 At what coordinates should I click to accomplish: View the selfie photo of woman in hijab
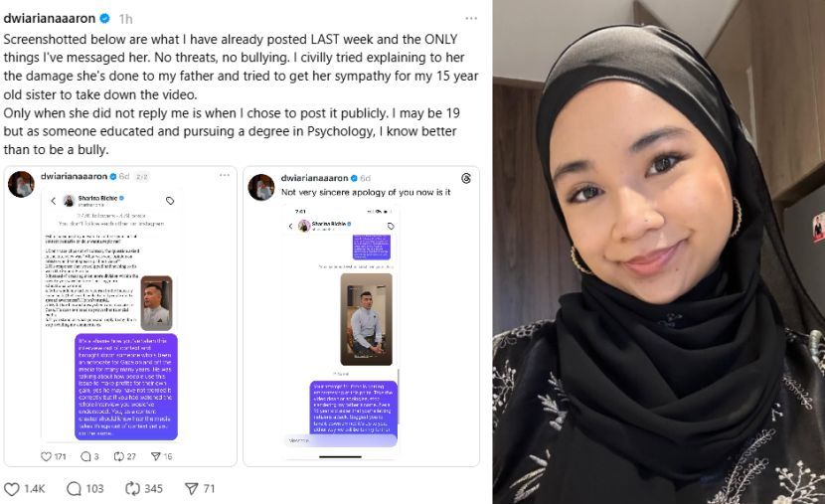point(659,252)
